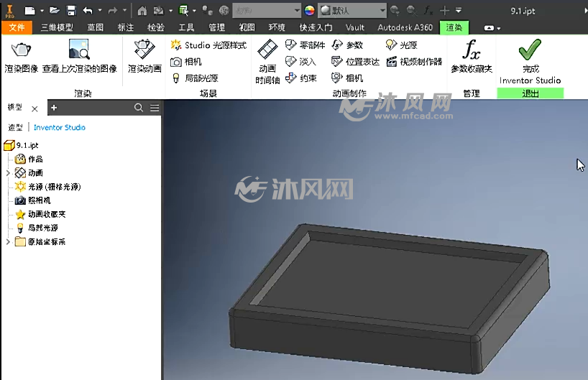Click the Undo arrow
588x380 pixels.
pos(88,11)
